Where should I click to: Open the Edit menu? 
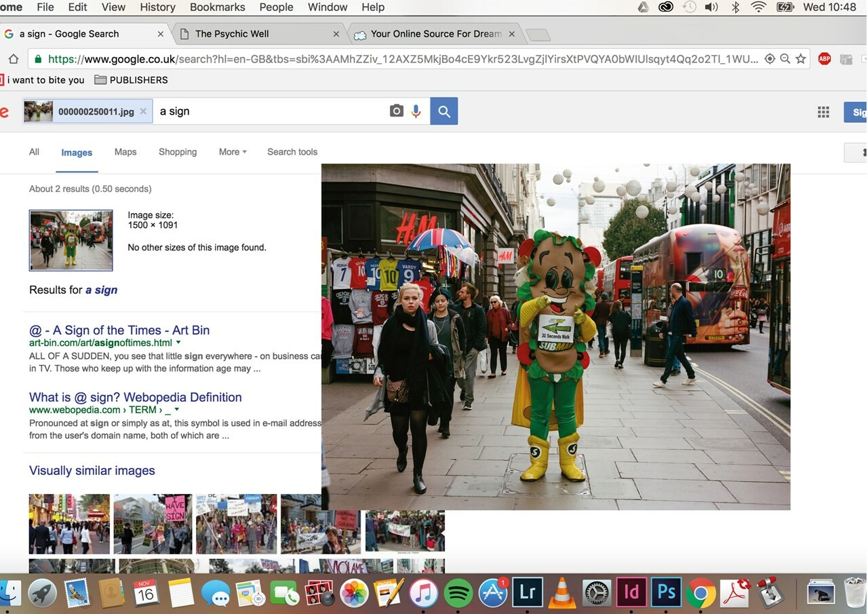pos(77,7)
